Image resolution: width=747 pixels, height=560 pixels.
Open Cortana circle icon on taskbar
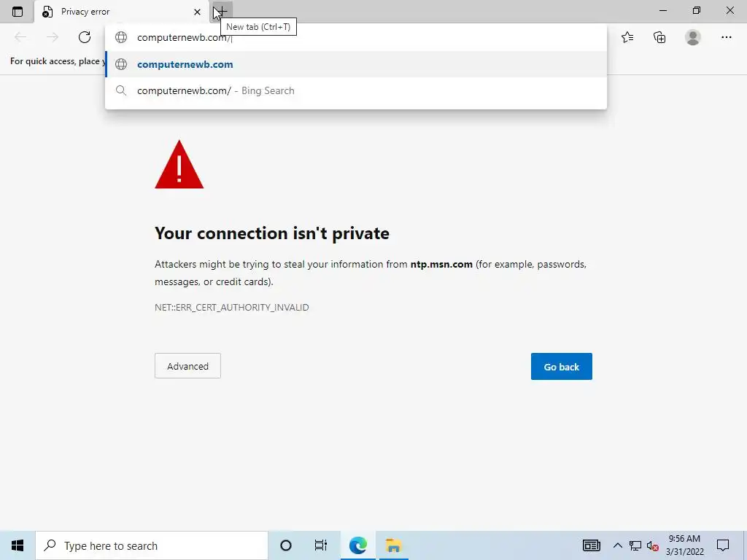tap(286, 545)
